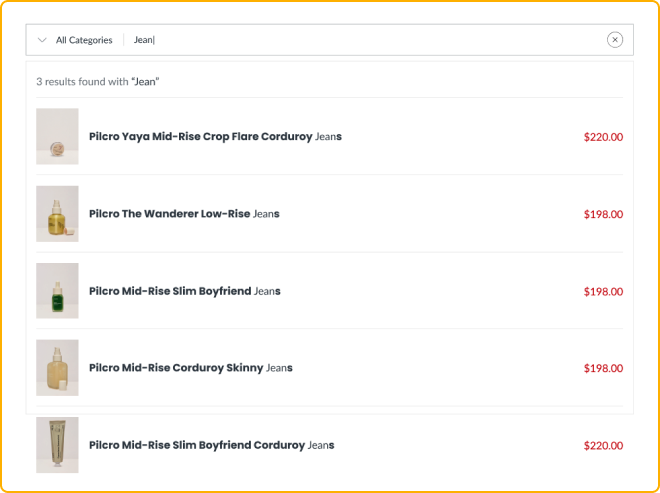Click the green bottle product thumbnail
The image size is (660, 493).
57,291
